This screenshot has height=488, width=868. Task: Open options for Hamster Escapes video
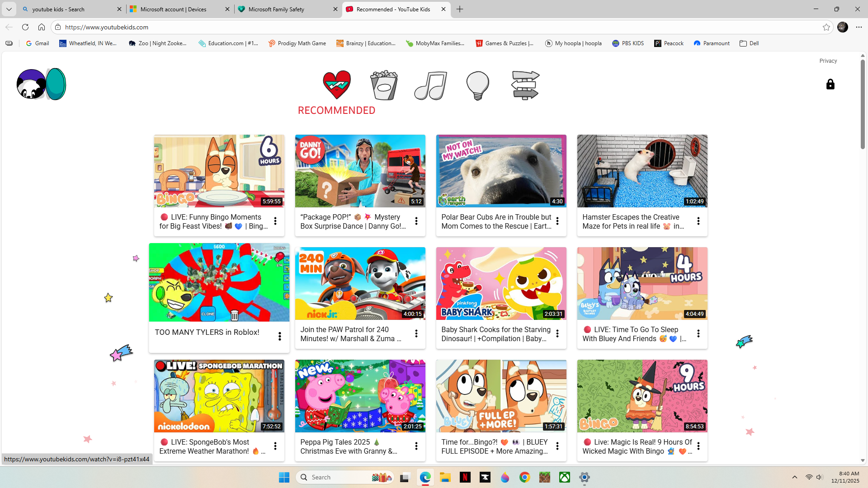pyautogui.click(x=698, y=221)
